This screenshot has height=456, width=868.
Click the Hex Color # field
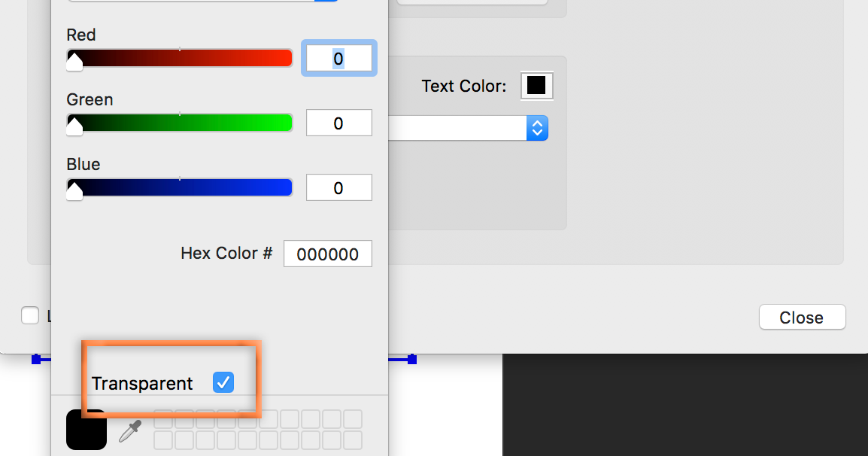328,254
